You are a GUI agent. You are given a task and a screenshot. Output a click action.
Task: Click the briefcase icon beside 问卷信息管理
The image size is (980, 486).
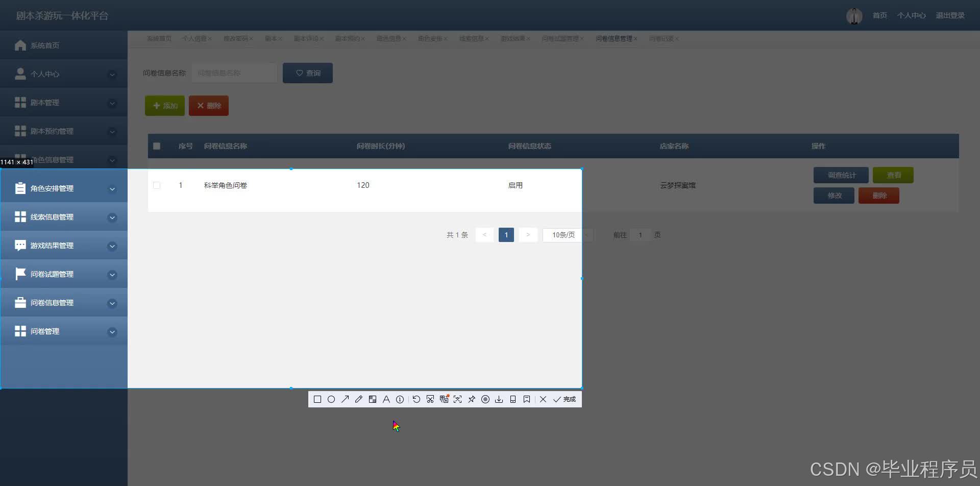coord(20,303)
